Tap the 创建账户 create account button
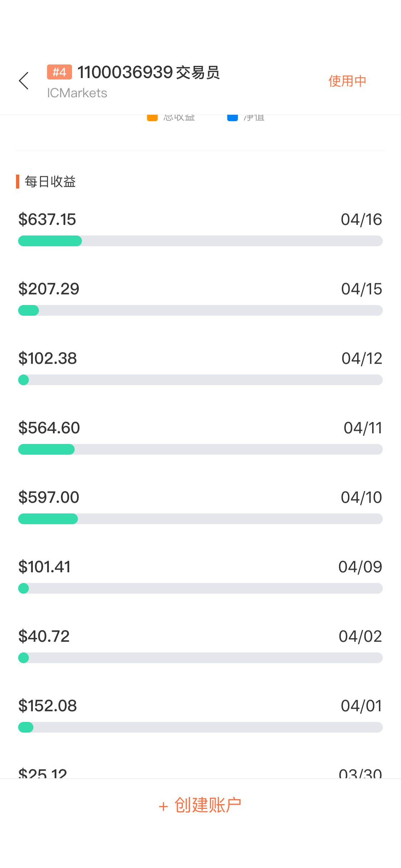This screenshot has height=868, width=401. point(200,805)
